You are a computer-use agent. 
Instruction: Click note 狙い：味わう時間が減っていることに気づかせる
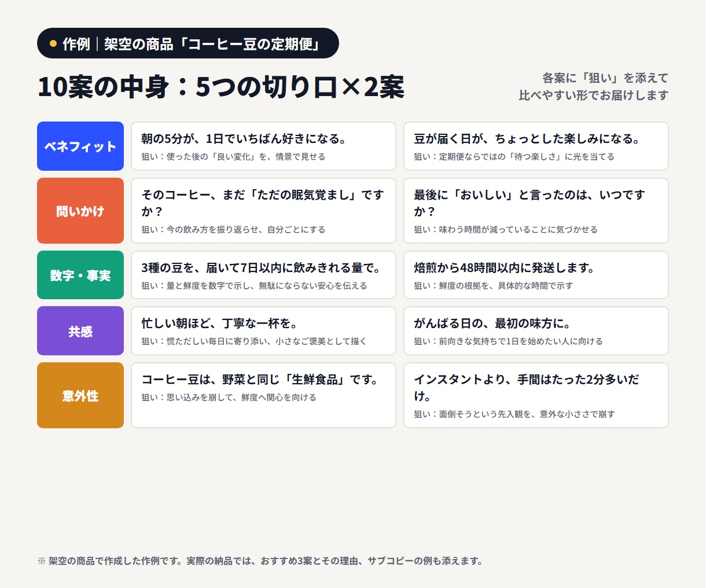tap(506, 230)
